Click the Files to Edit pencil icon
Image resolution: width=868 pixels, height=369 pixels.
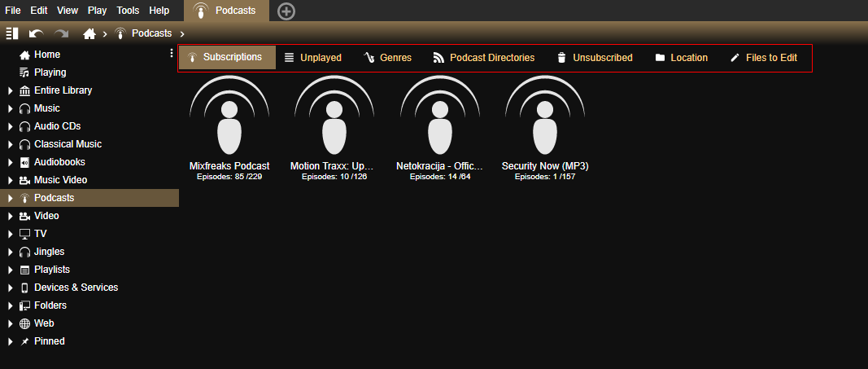pos(735,58)
